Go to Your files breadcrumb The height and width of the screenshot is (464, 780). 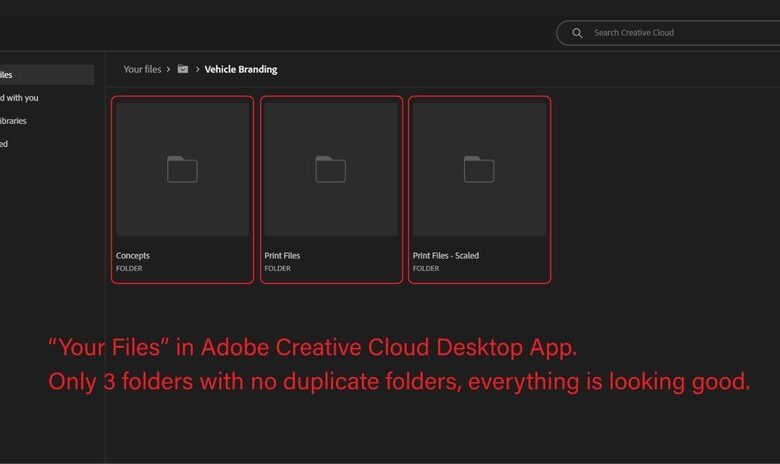point(142,69)
